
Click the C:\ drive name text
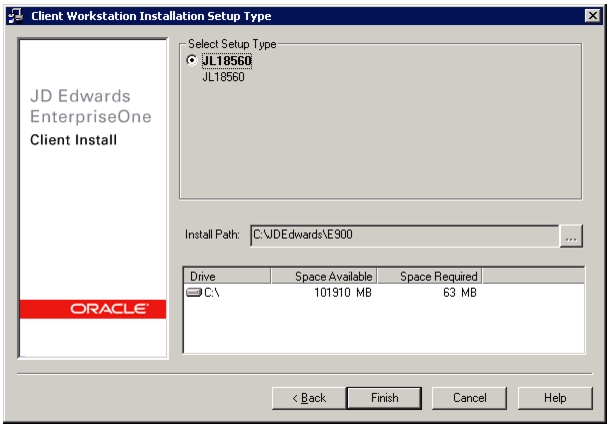tap(212, 292)
